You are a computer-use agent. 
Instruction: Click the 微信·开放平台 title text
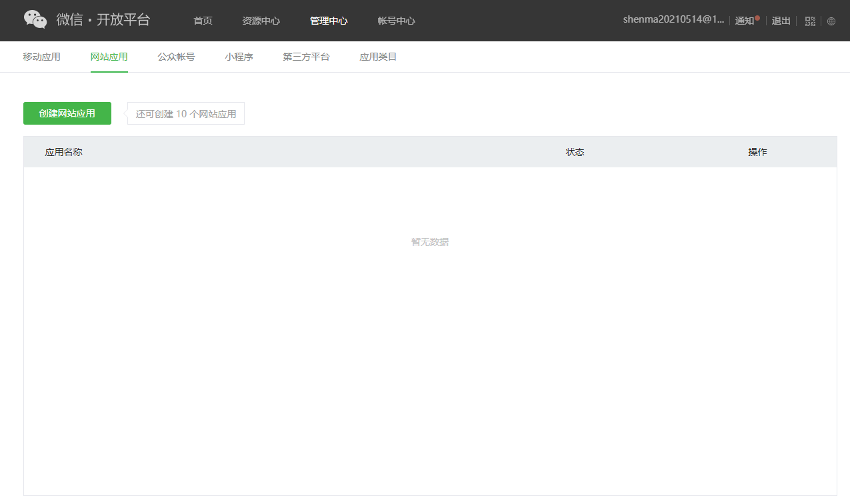[103, 20]
